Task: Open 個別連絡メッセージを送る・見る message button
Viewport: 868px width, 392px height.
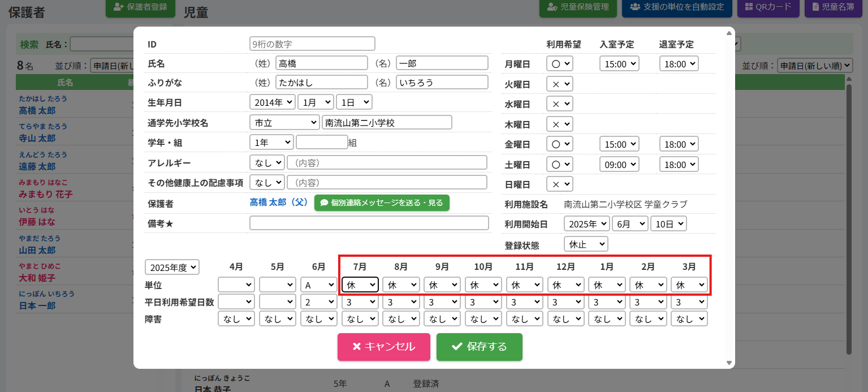Action: 382,203
